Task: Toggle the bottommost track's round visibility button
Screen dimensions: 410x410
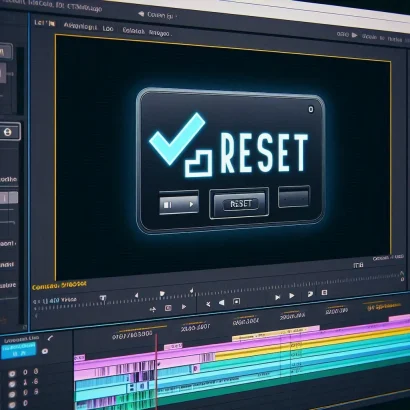Action: point(12,405)
